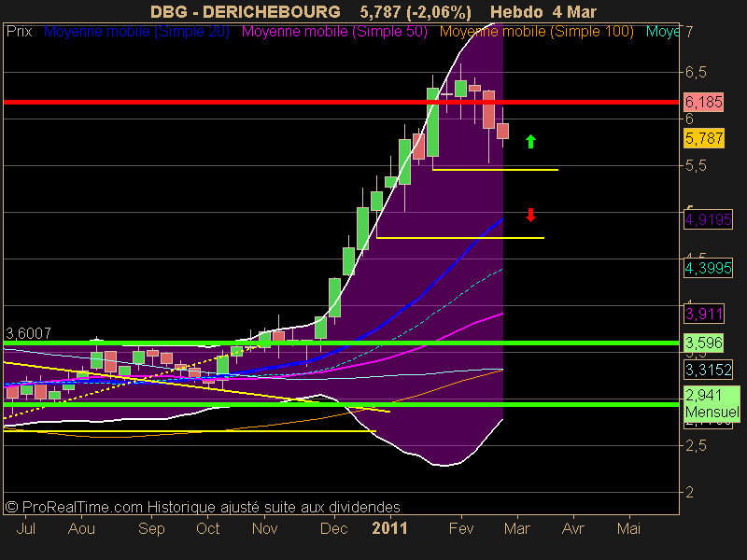The image size is (747, 560).
Task: Click the "Mar" label on the time axis
Action: tap(517, 528)
